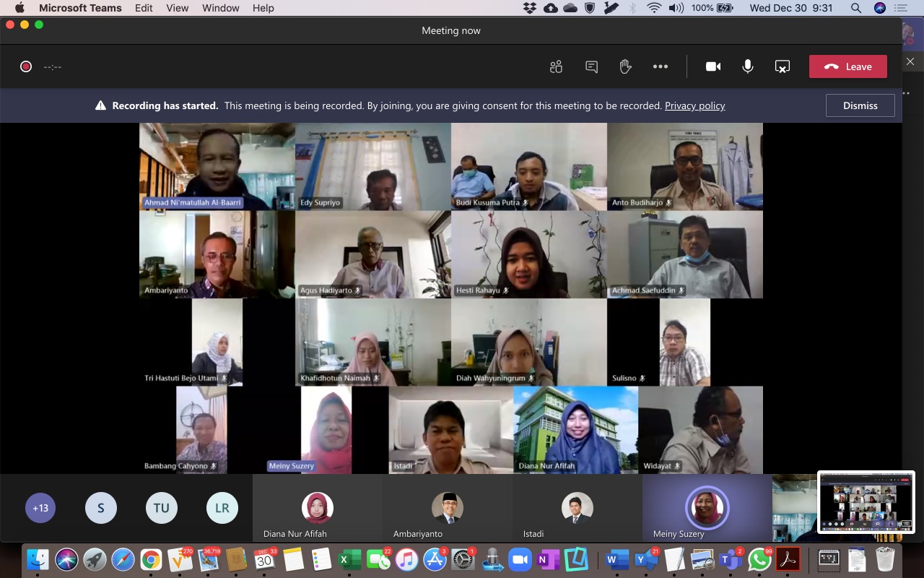The width and height of the screenshot is (924, 578).
Task: Mute or unmute the microphone
Action: [x=748, y=66]
